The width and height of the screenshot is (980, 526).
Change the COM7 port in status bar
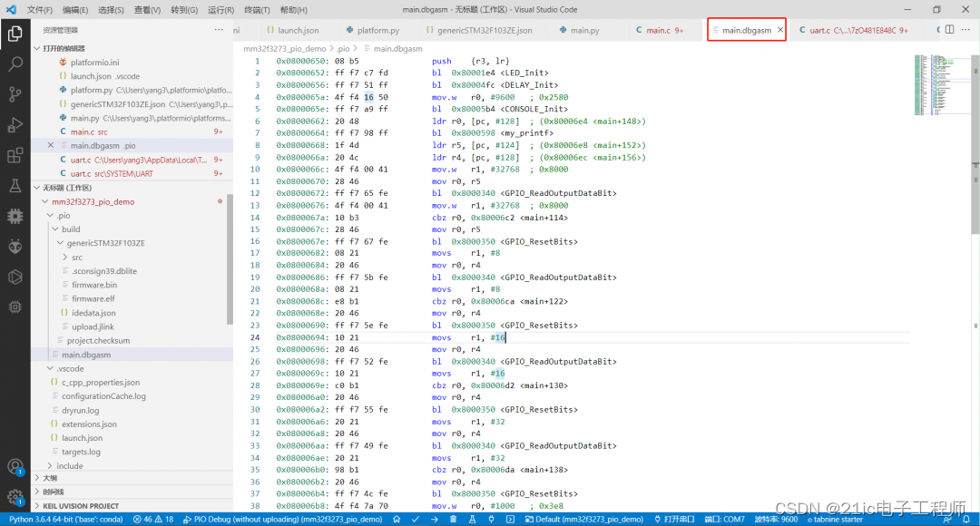[724, 519]
